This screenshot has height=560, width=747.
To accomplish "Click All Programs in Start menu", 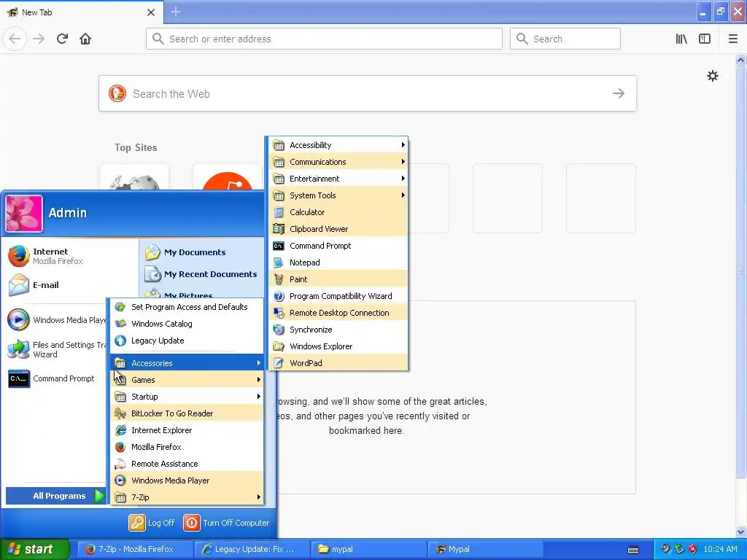I will click(55, 496).
